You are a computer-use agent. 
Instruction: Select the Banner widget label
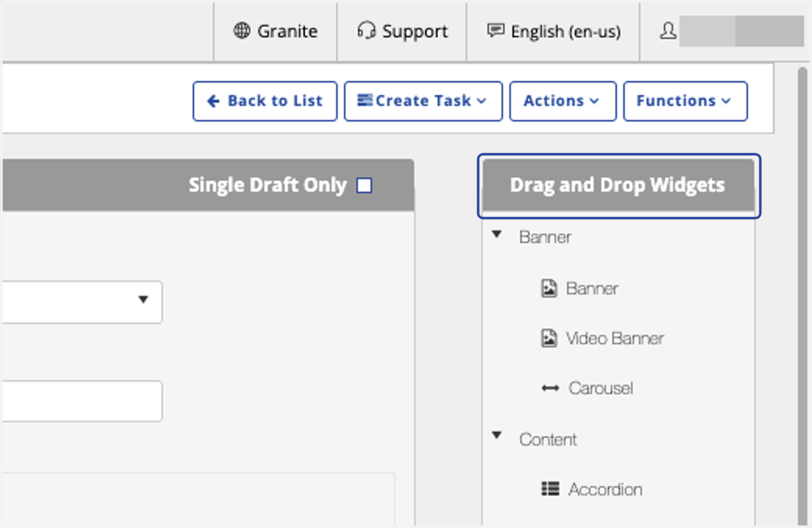click(x=592, y=288)
